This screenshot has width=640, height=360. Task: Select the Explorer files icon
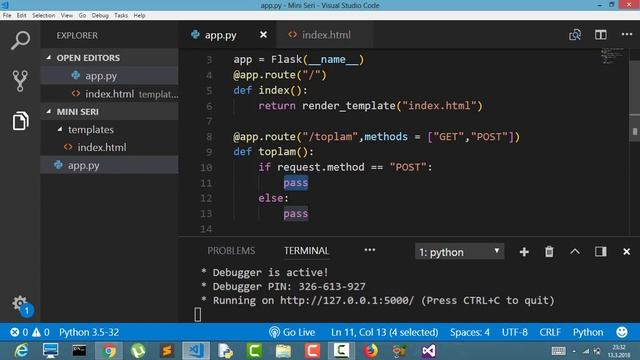[x=20, y=121]
